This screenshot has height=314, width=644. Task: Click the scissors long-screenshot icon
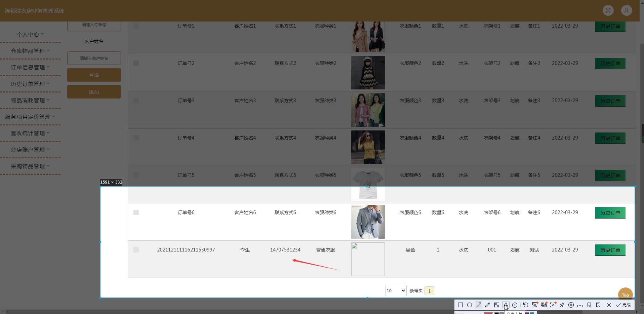point(535,305)
